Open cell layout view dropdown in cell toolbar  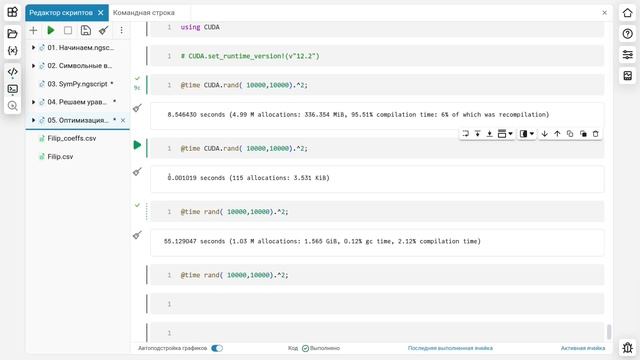pos(527,133)
